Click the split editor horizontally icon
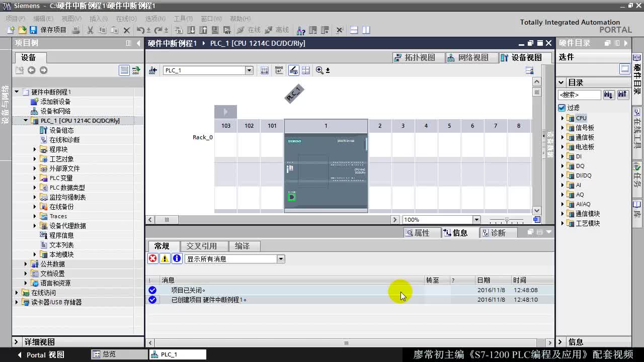Image resolution: width=644 pixels, height=362 pixels. point(354,30)
